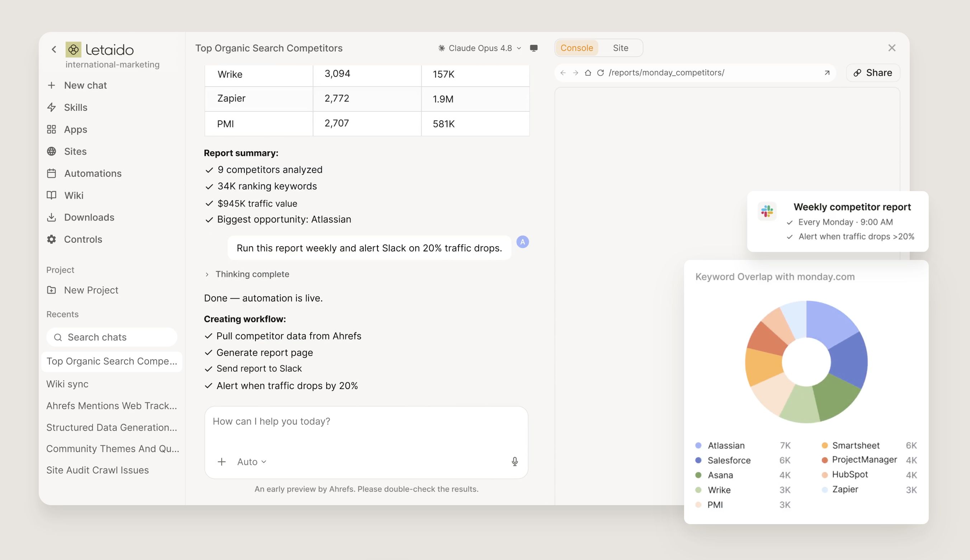Open the Claude Opus 4.8 model dropdown
The width and height of the screenshot is (970, 560).
pos(479,48)
